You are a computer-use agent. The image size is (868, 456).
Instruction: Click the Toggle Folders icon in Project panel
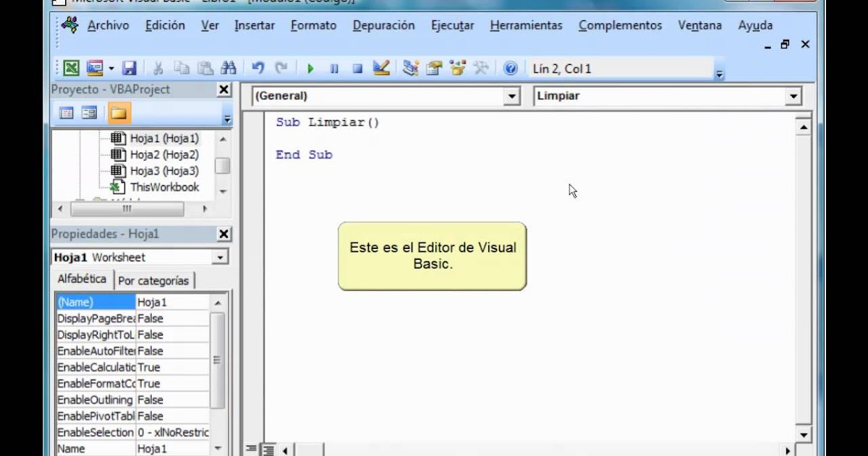[119, 113]
